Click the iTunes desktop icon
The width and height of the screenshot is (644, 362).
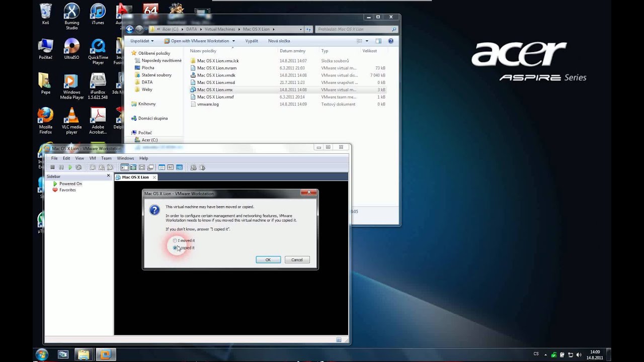98,14
